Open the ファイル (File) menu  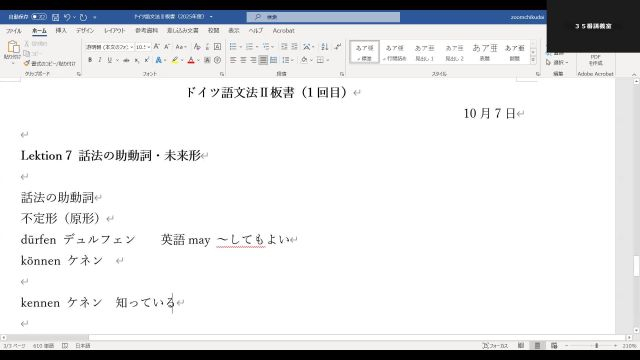pos(13,31)
